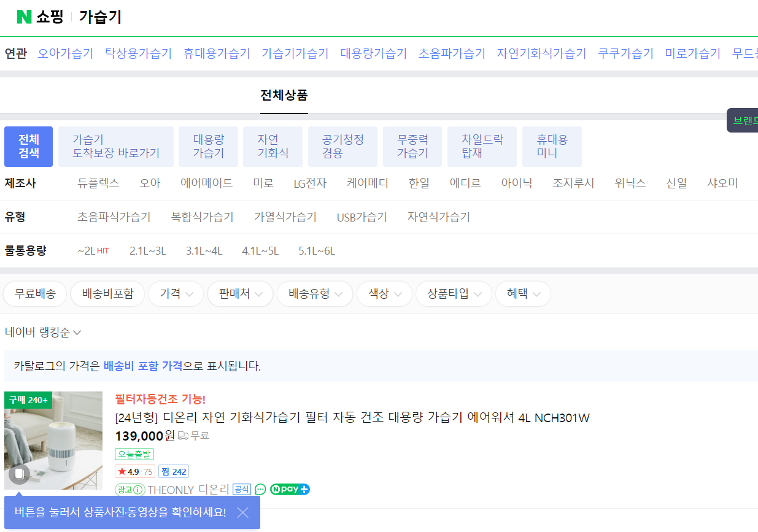The width and height of the screenshot is (758, 532).
Task: Click the 공식 official seller badge
Action: (x=242, y=489)
